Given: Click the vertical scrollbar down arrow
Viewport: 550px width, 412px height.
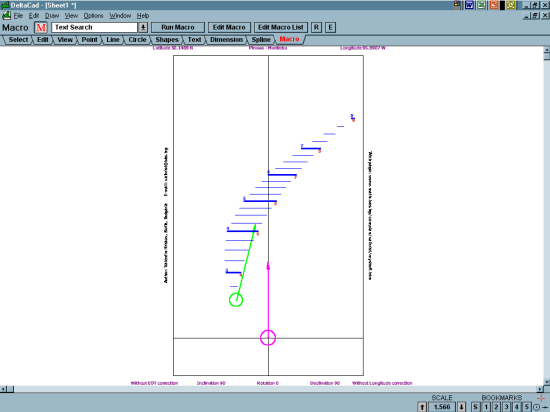Looking at the screenshot, I should coord(547,382).
